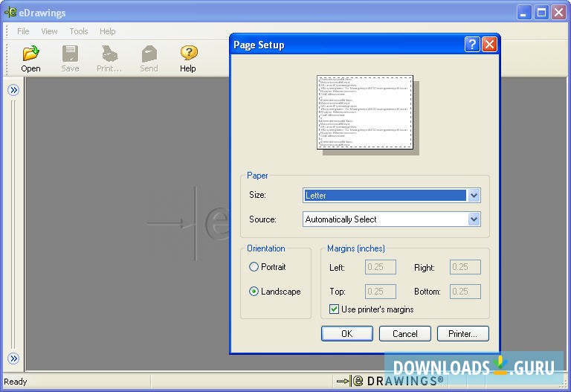This screenshot has height=392, width=571.
Task: Minimize the eDrawings window
Action: (523, 13)
